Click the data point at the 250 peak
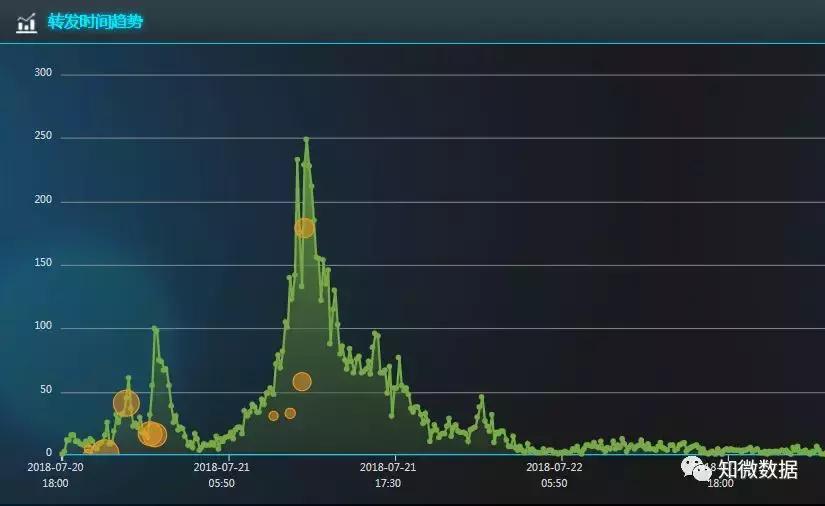825x506 pixels. (306, 139)
